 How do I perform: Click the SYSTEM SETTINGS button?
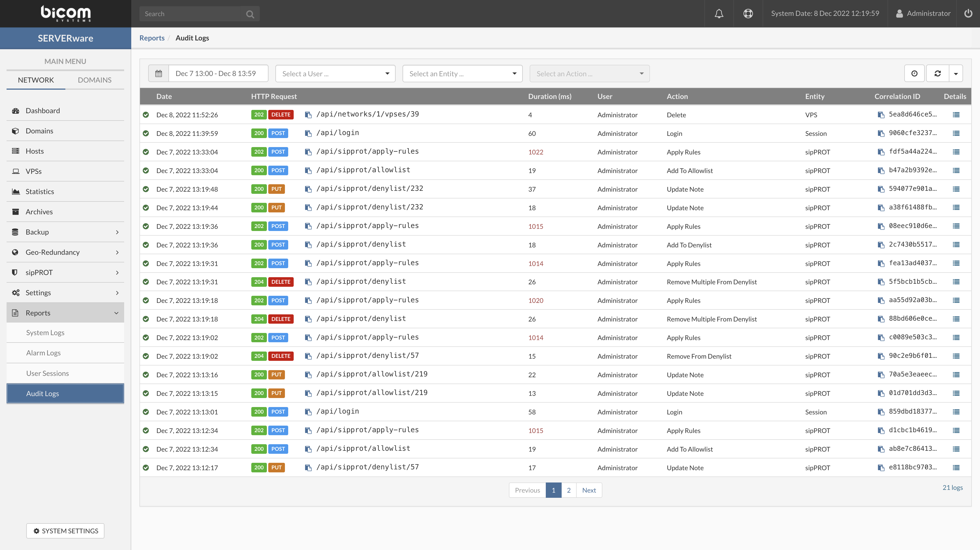(65, 531)
